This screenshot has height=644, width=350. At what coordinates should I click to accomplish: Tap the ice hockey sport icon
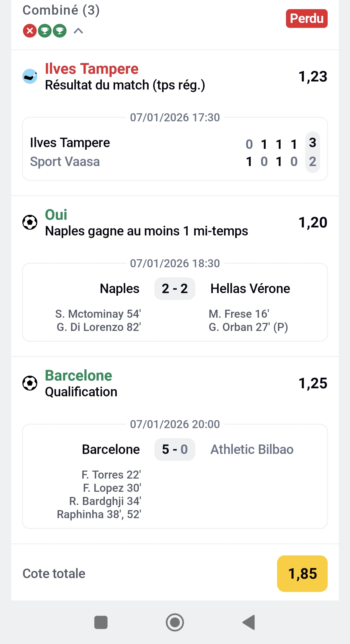coord(30,77)
